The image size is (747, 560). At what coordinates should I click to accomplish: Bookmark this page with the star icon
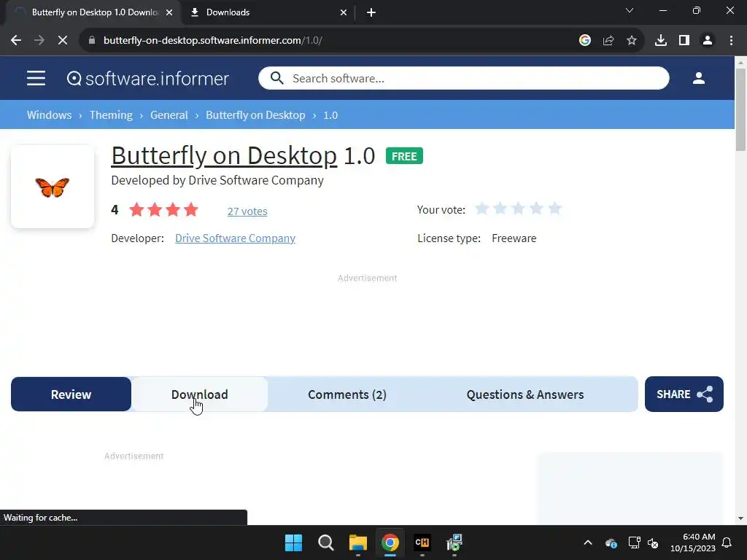pos(632,41)
